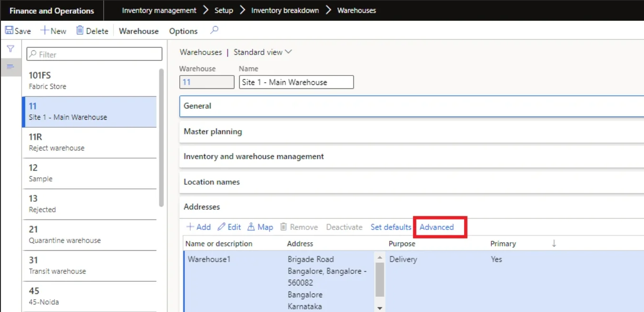The width and height of the screenshot is (644, 312).
Task: Expand Inventory and warehouse management section
Action: (411, 156)
